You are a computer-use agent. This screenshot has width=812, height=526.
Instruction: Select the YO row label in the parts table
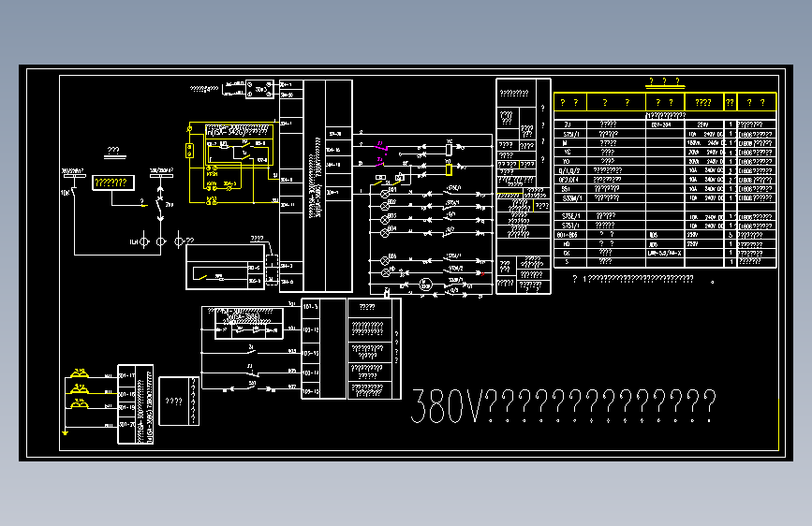[568, 162]
